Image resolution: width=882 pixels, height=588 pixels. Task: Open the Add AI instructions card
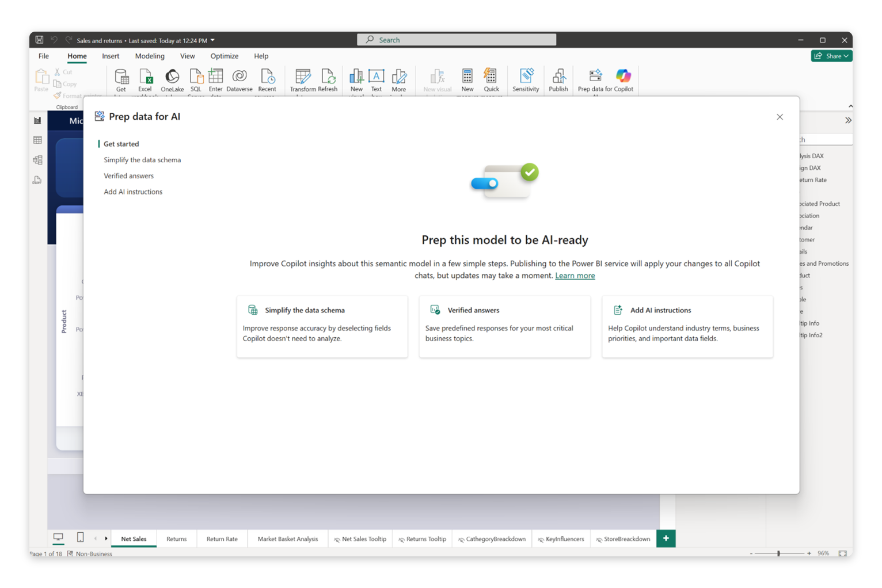(687, 327)
